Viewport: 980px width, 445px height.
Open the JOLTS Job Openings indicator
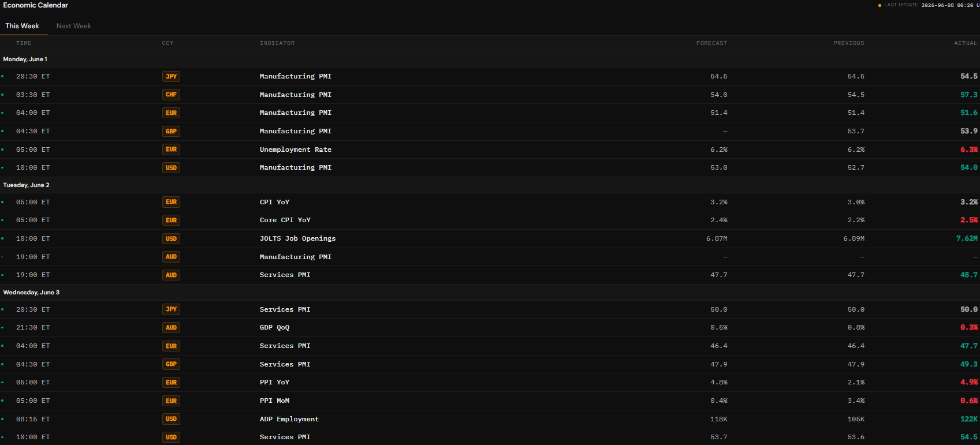point(297,238)
